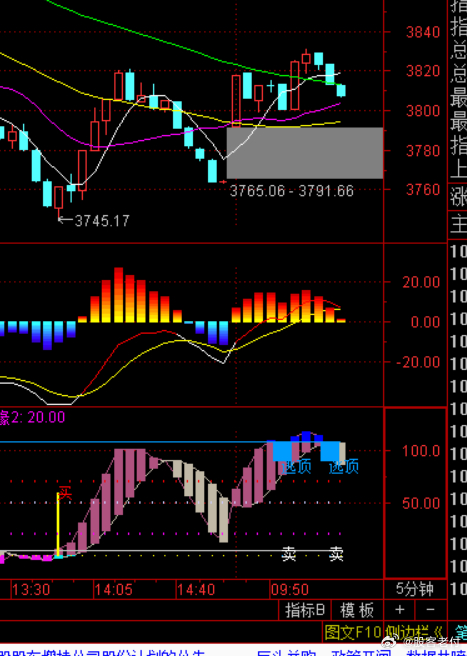The height and width of the screenshot is (656, 467).
Task: Click the 3765.06 - 3791.66 gap range label
Action: 292,191
